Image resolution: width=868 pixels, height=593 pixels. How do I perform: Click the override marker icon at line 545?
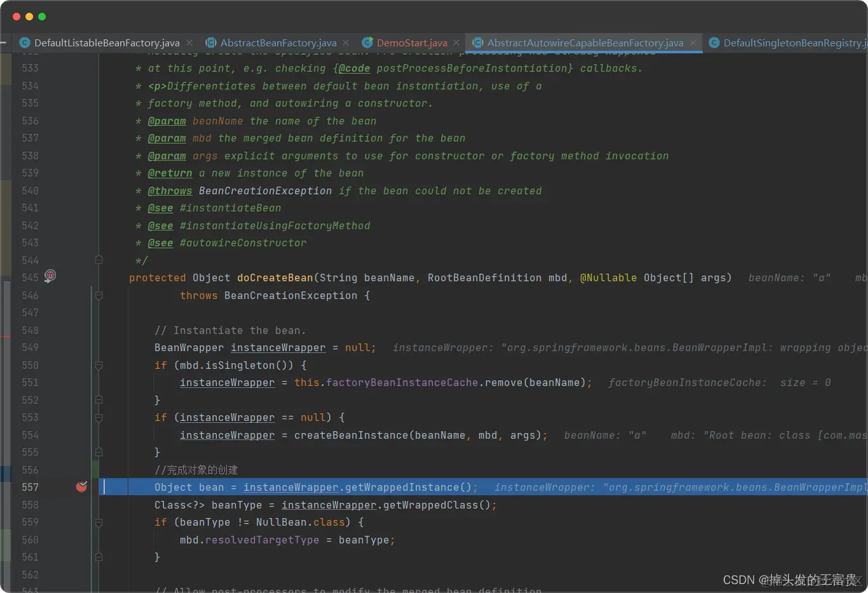pos(50,276)
